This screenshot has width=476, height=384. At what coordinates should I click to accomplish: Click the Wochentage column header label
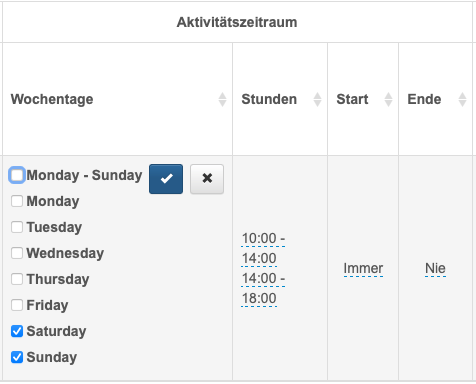(52, 99)
